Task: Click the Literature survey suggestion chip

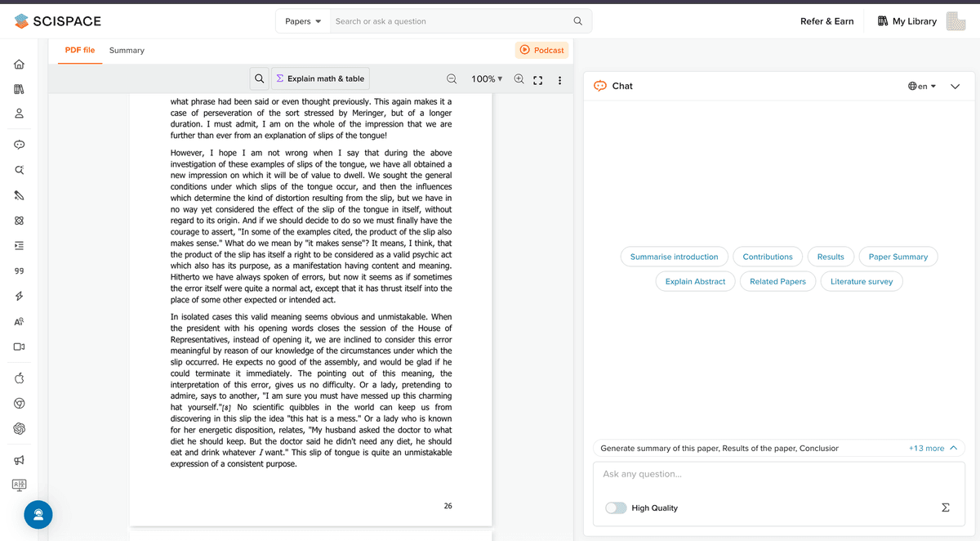Action: [x=862, y=281]
